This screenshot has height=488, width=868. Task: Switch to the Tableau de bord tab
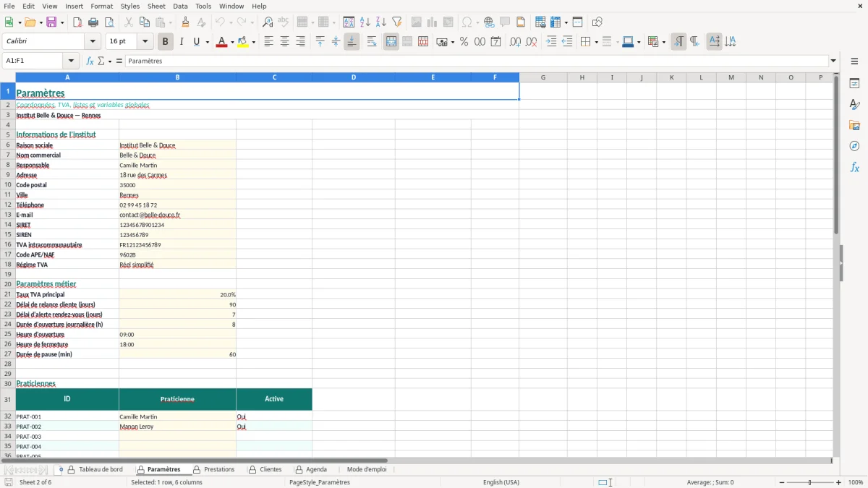(x=101, y=470)
